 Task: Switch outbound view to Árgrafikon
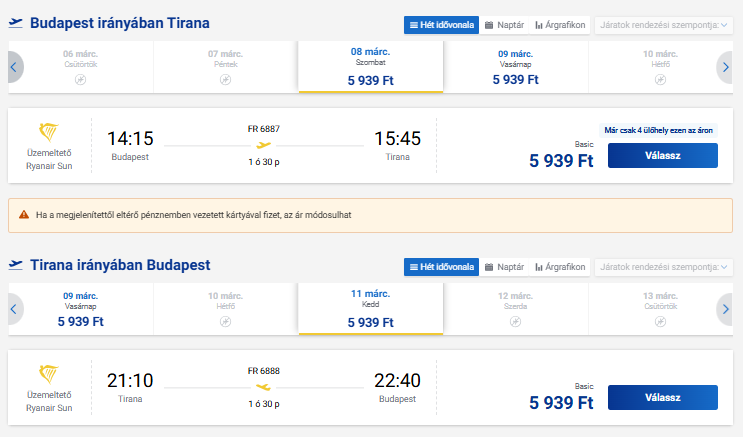[560, 25]
